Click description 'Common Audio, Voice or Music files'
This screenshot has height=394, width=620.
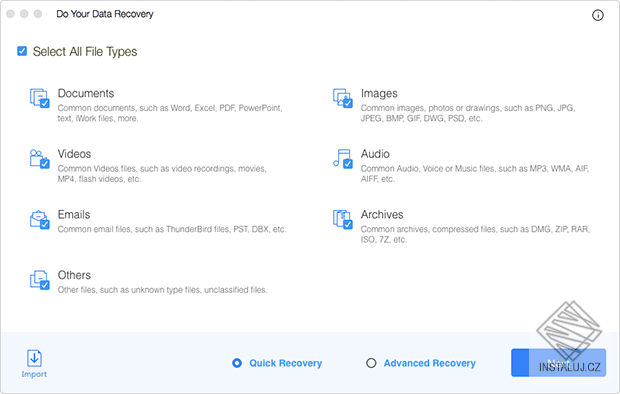click(x=474, y=174)
